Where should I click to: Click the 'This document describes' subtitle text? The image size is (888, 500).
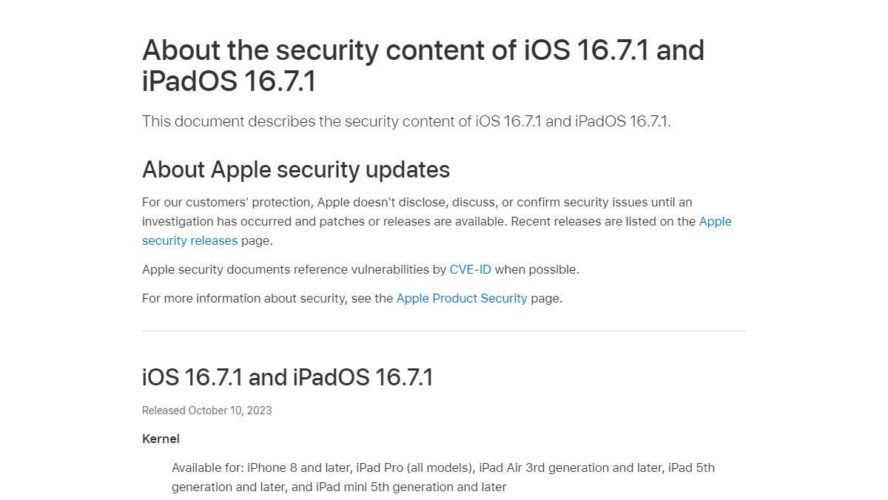click(x=406, y=121)
